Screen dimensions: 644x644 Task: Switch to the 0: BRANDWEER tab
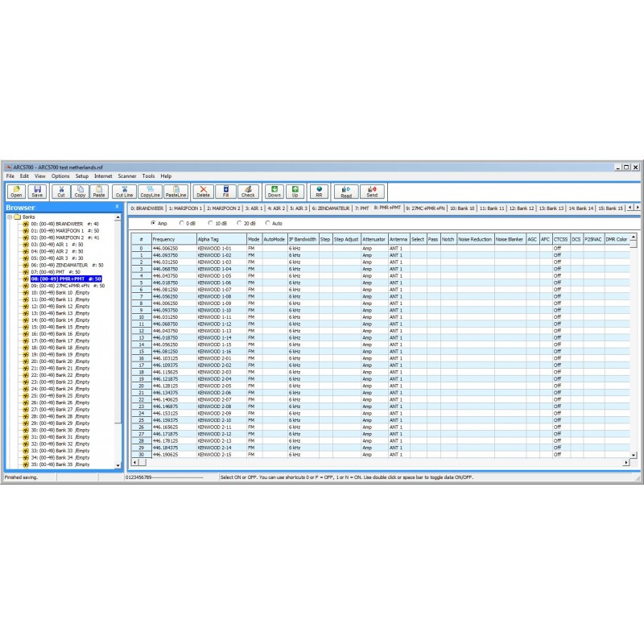147,208
